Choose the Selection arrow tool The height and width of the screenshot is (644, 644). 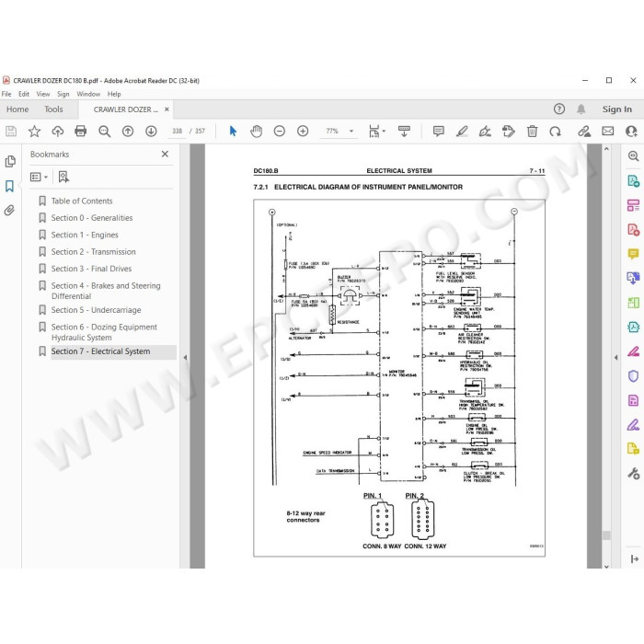(233, 131)
